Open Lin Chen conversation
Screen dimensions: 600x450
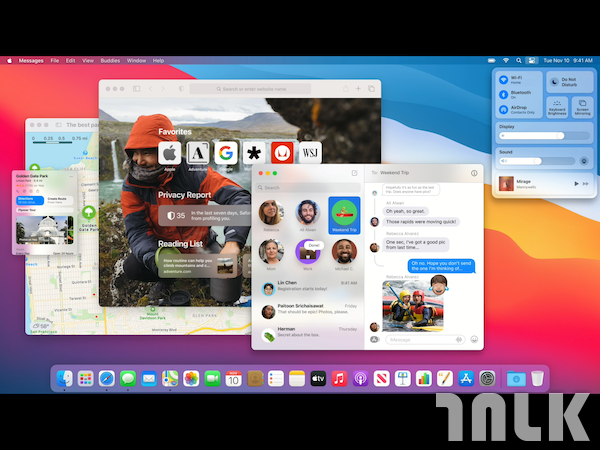point(309,287)
